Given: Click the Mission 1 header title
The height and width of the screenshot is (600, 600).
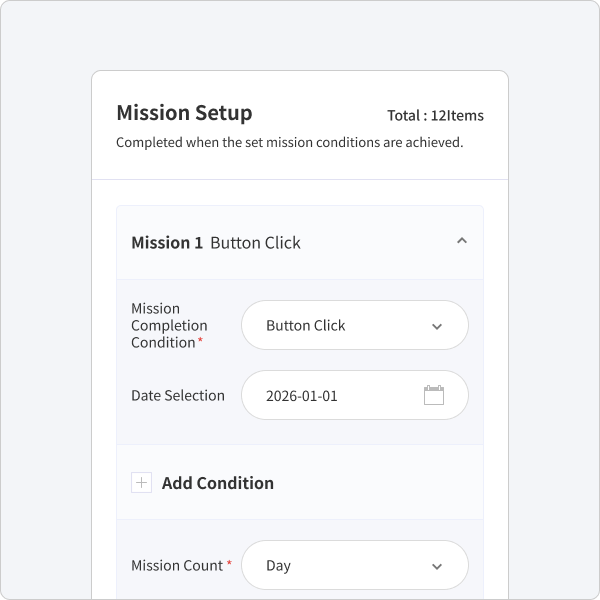Looking at the screenshot, I should [x=167, y=243].
